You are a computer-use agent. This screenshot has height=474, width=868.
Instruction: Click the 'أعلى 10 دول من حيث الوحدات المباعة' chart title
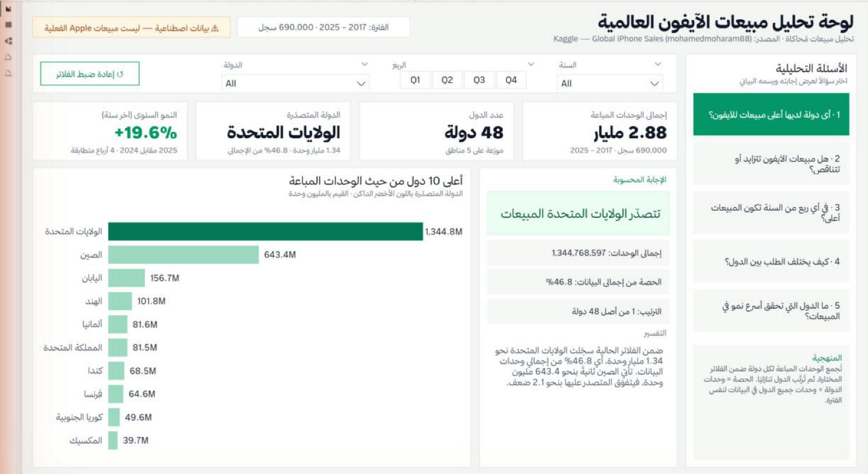click(376, 181)
